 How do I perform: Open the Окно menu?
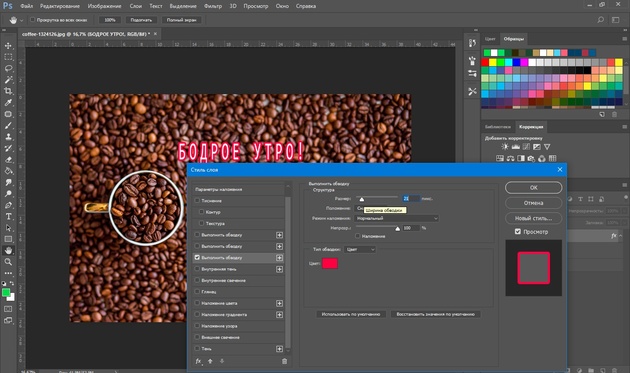point(282,6)
